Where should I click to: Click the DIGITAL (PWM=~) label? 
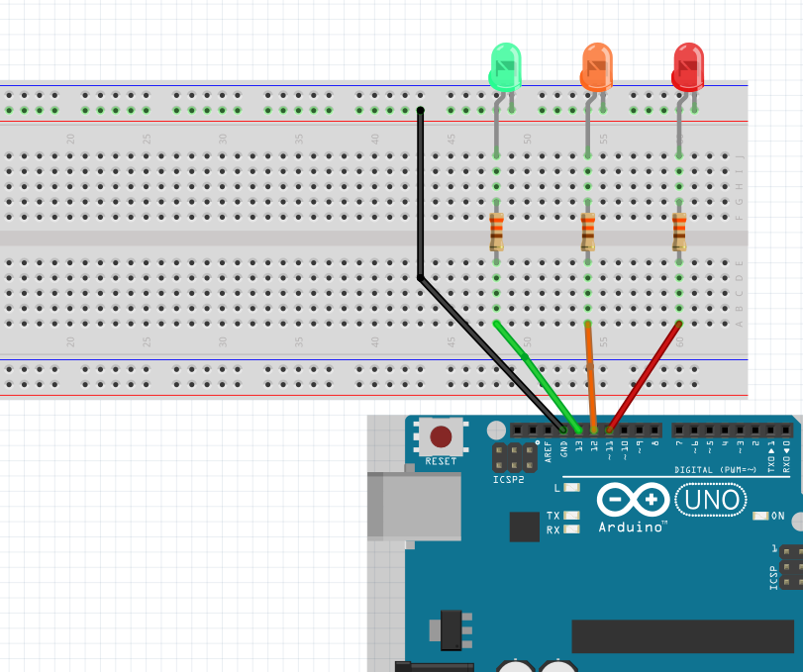point(716,470)
